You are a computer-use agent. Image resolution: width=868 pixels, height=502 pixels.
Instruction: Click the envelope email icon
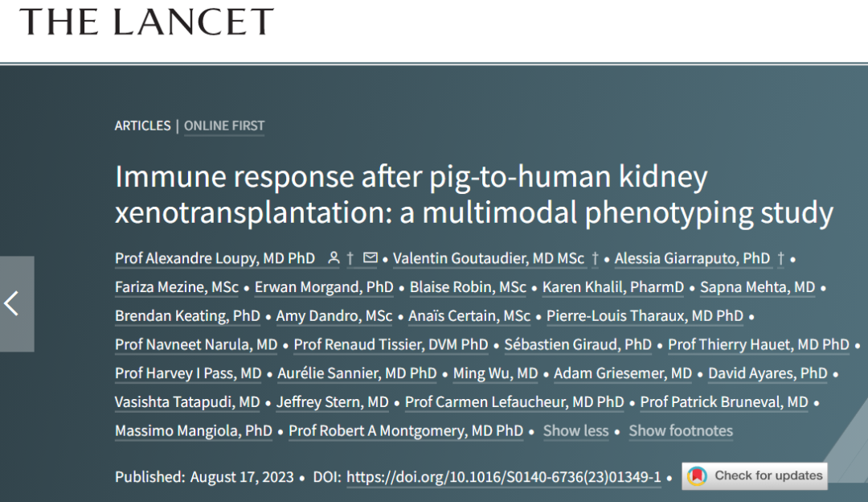tap(370, 258)
